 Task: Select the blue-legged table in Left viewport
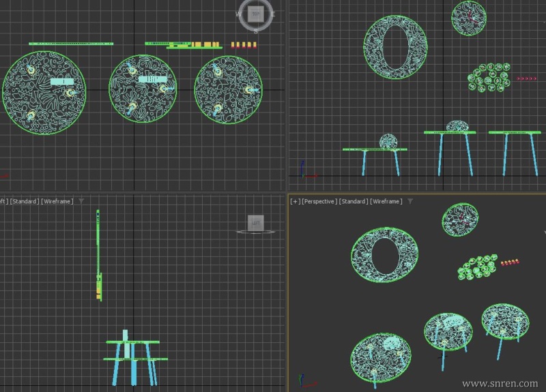133,361
